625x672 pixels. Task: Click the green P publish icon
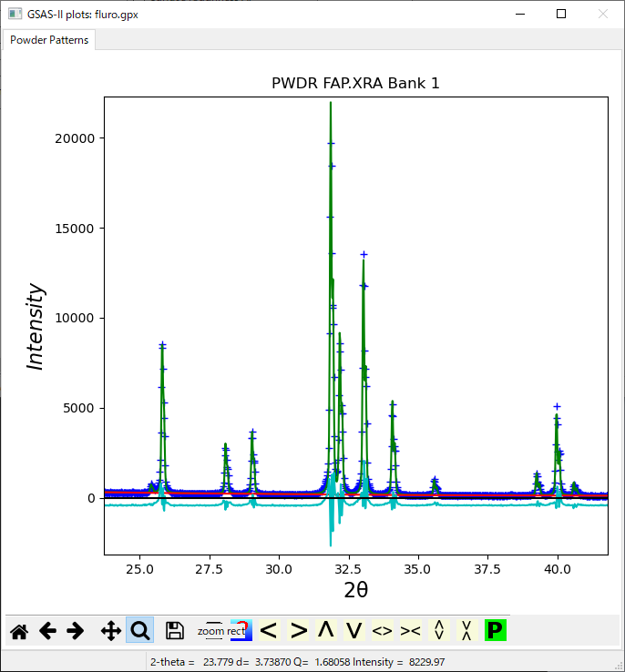point(495,630)
